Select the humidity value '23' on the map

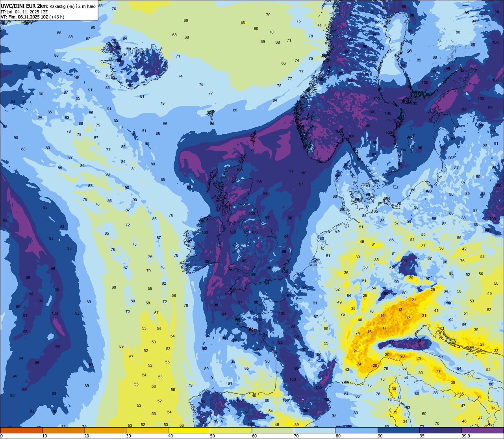point(493,409)
